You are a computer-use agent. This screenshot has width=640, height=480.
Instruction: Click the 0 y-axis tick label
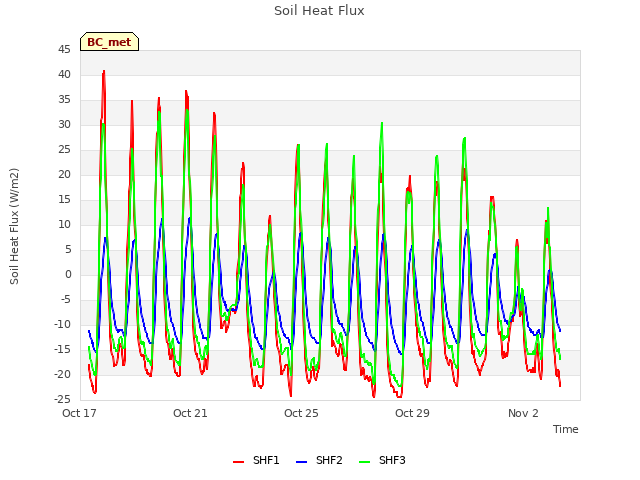(68, 275)
